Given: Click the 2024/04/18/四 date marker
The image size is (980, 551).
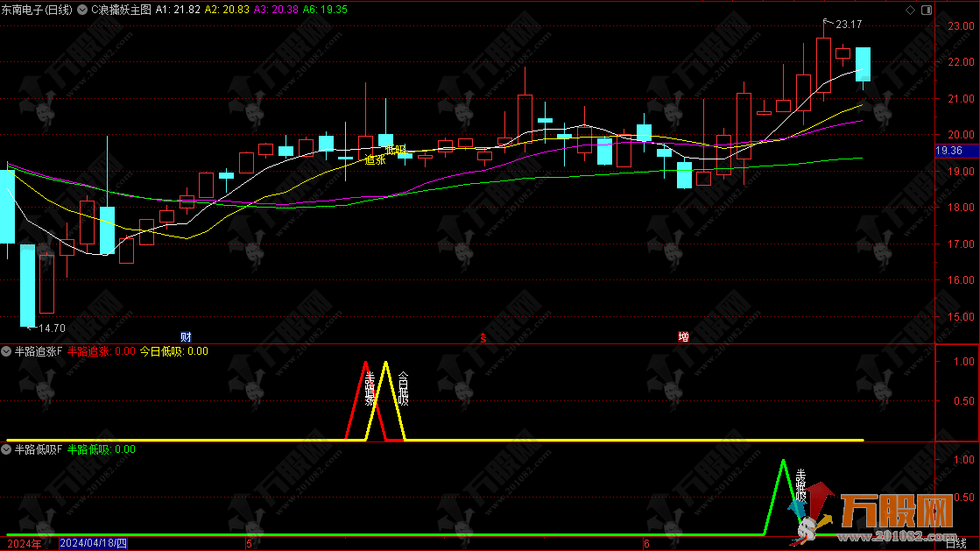Looking at the screenshot, I should click(x=93, y=543).
